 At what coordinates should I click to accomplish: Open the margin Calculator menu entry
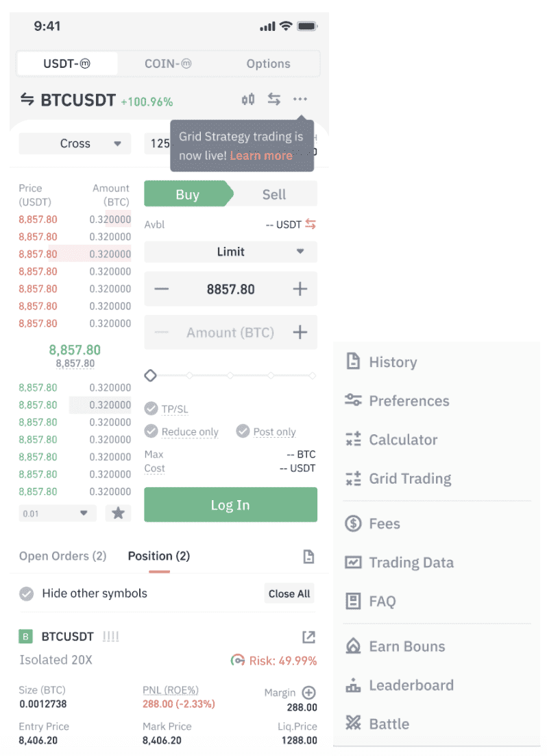(391, 439)
